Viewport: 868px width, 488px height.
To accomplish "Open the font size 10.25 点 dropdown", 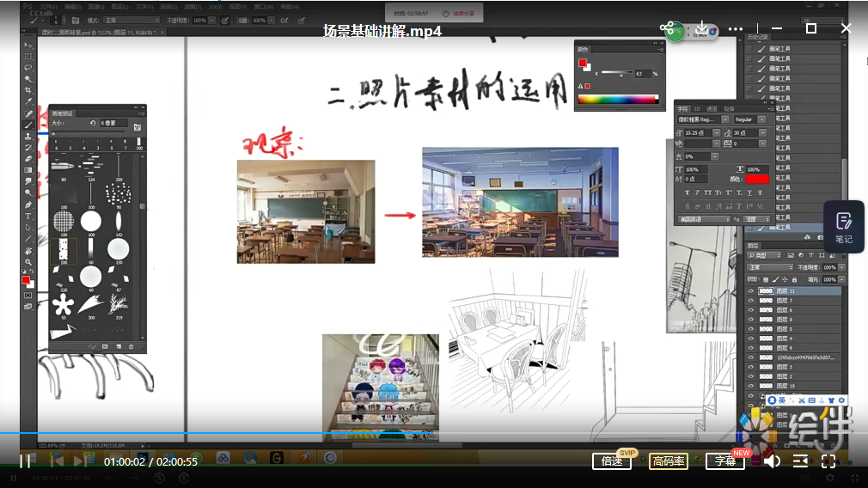I will (717, 133).
